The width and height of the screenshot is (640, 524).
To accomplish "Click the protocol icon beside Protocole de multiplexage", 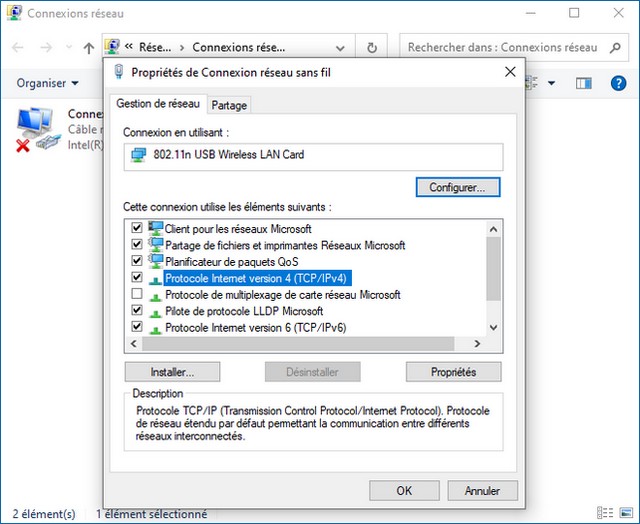I will (155, 297).
